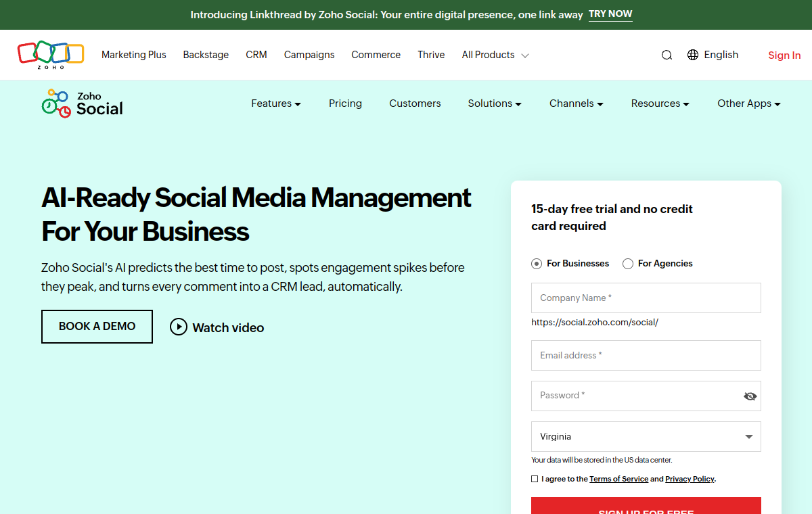Toggle password visibility eye icon
This screenshot has width=812, height=514.
[750, 396]
